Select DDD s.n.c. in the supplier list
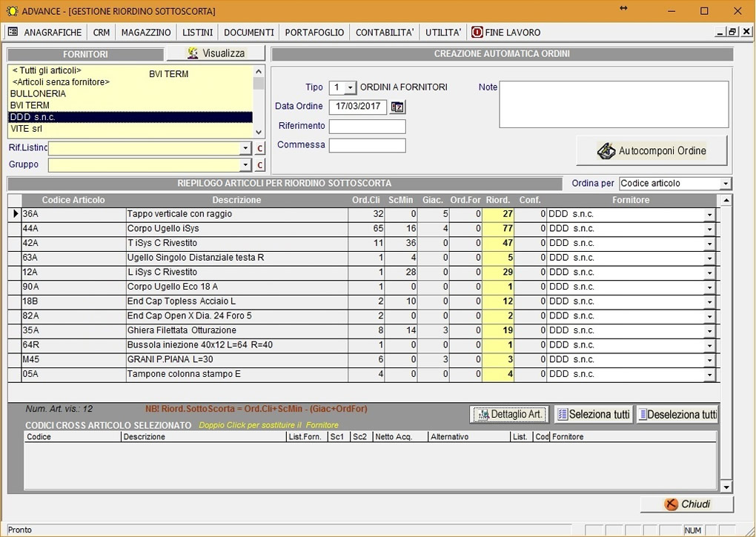The width and height of the screenshot is (756, 537). tap(130, 117)
